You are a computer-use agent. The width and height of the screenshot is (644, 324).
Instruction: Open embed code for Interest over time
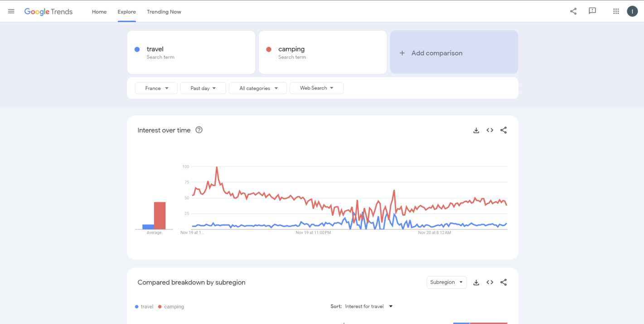click(490, 130)
